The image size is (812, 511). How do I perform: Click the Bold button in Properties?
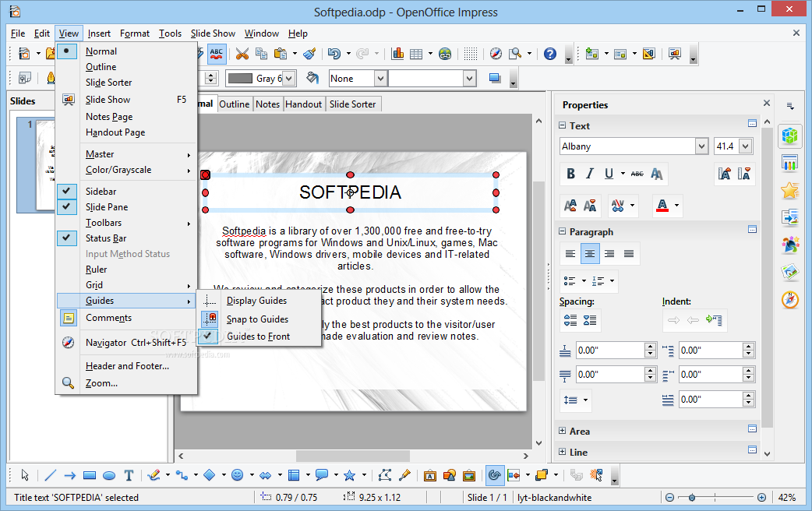pyautogui.click(x=570, y=174)
